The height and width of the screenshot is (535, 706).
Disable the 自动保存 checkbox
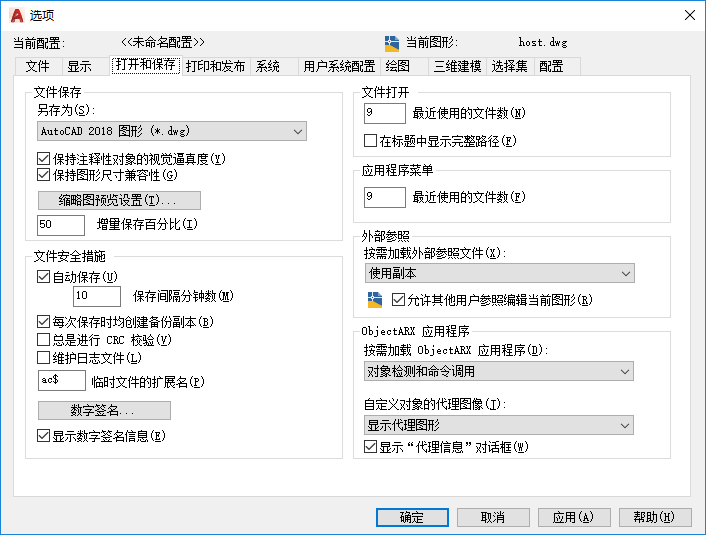pos(43,277)
